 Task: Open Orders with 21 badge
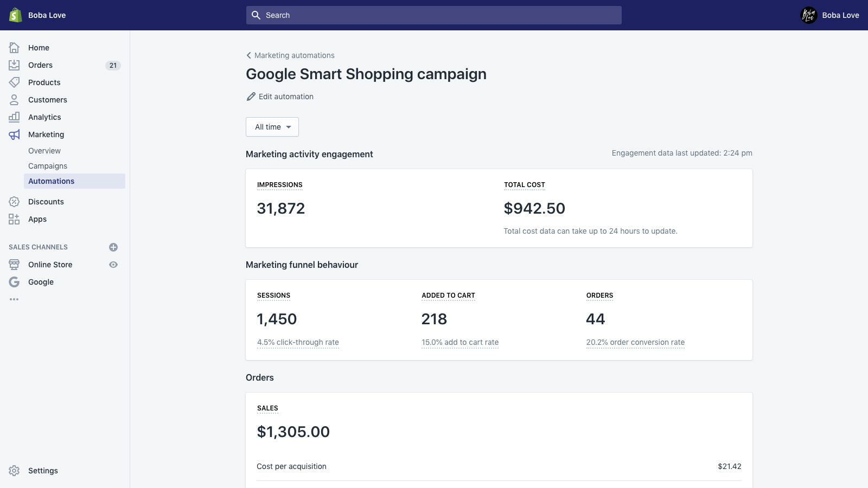point(41,65)
